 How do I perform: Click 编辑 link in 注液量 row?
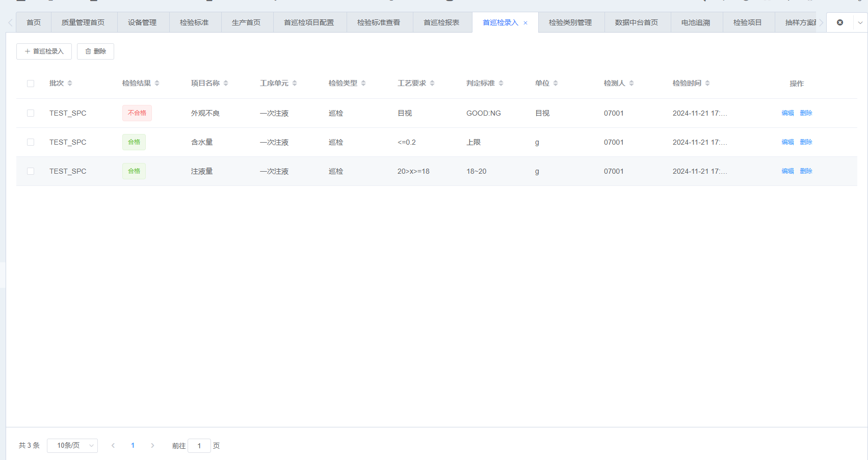point(787,171)
